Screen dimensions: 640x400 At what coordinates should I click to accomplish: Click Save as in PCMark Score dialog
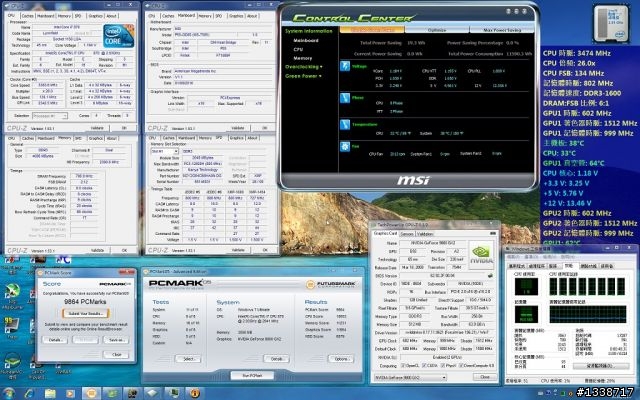(x=116, y=340)
